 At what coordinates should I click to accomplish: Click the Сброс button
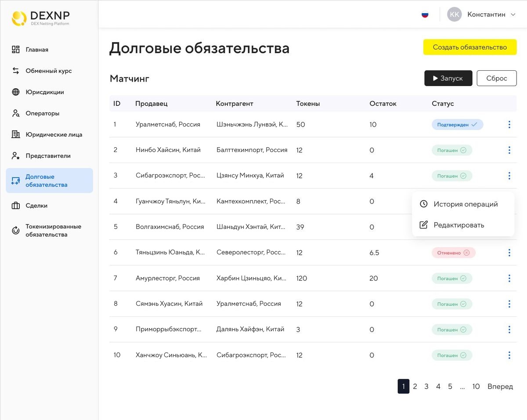(x=497, y=78)
